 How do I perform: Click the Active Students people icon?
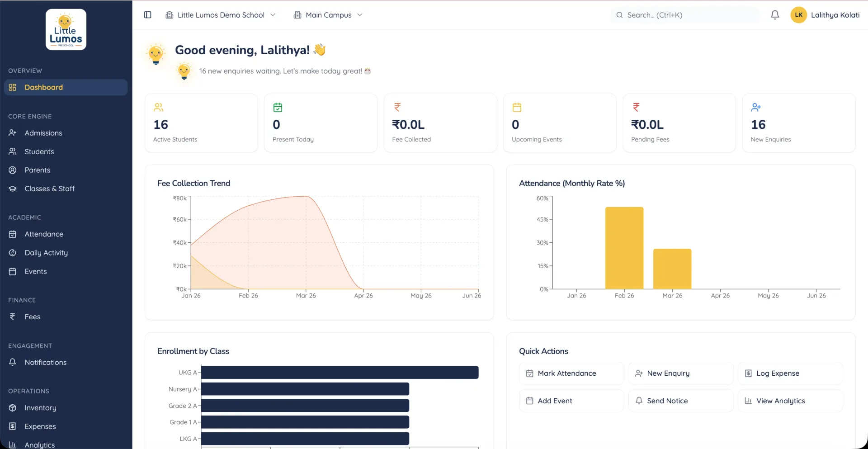click(x=158, y=107)
